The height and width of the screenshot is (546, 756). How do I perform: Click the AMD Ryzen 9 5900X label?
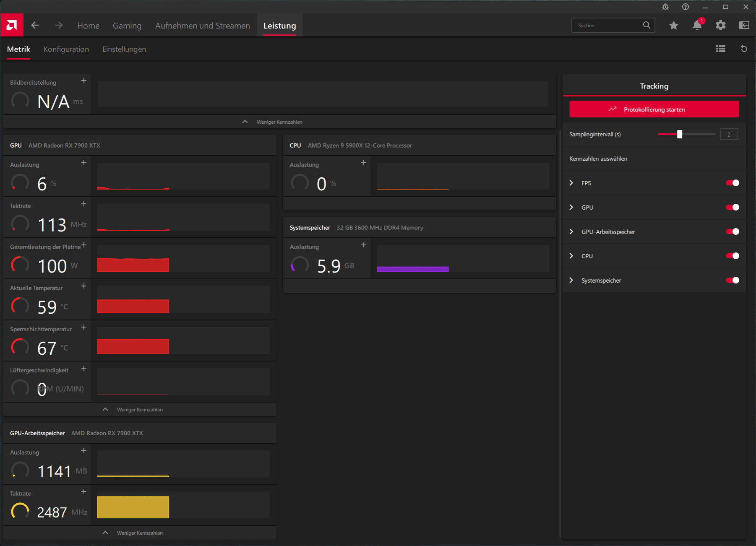pos(360,146)
